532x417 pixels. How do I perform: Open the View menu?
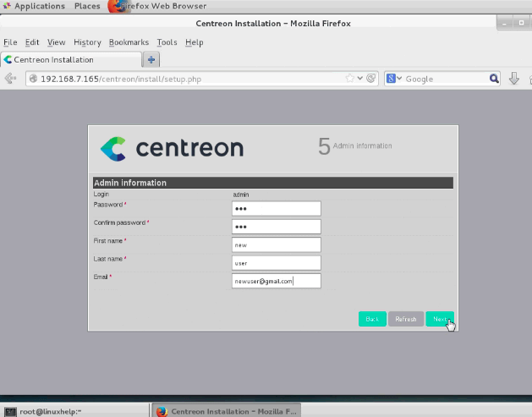pyautogui.click(x=57, y=42)
